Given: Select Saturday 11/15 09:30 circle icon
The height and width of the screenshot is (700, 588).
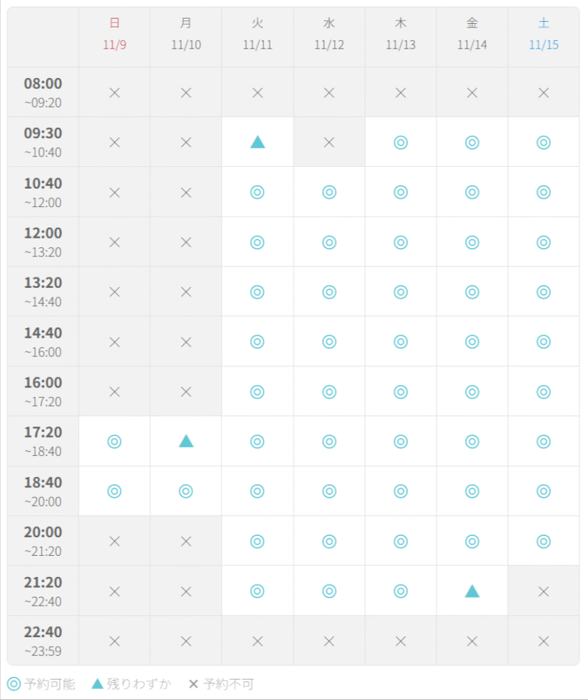Looking at the screenshot, I should [x=544, y=142].
